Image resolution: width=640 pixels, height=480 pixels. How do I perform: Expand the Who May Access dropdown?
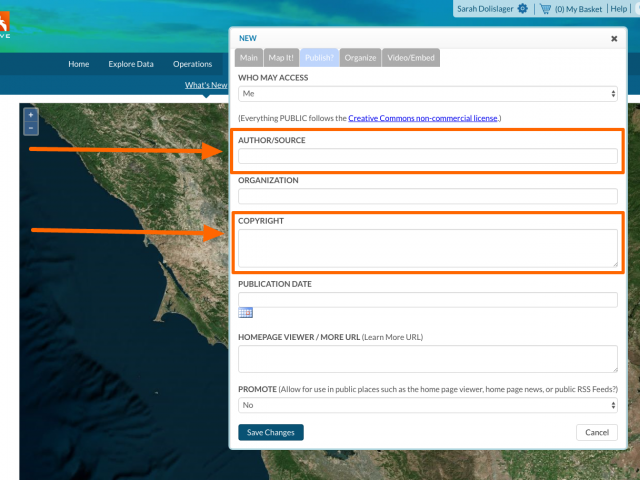pyautogui.click(x=428, y=93)
